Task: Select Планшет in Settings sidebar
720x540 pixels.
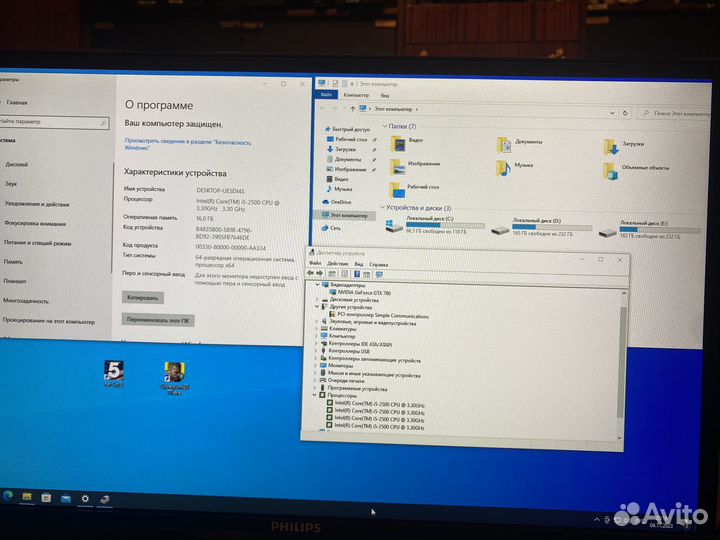Action: point(15,281)
